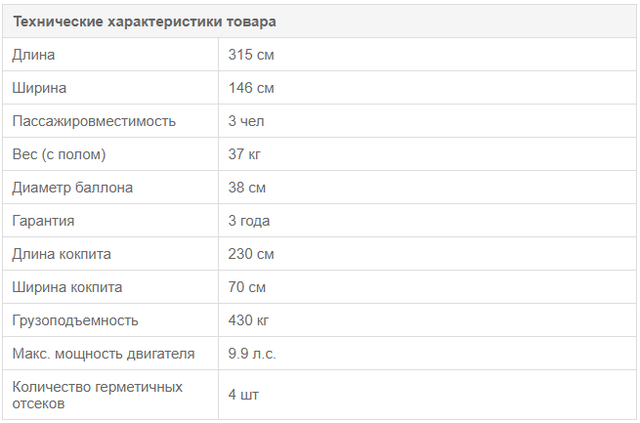The image size is (640, 423).
Task: Select the 'Ширина кокпита' label
Action: [x=67, y=287]
